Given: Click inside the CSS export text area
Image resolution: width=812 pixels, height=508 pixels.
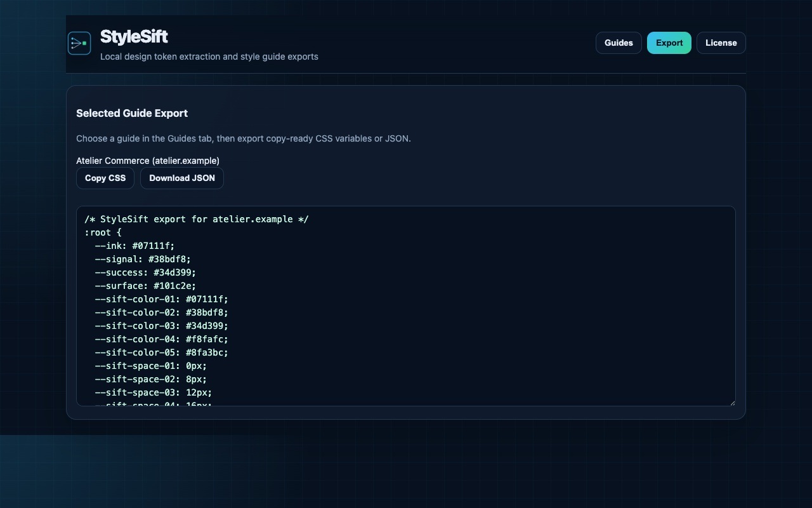Looking at the screenshot, I should pyautogui.click(x=406, y=306).
